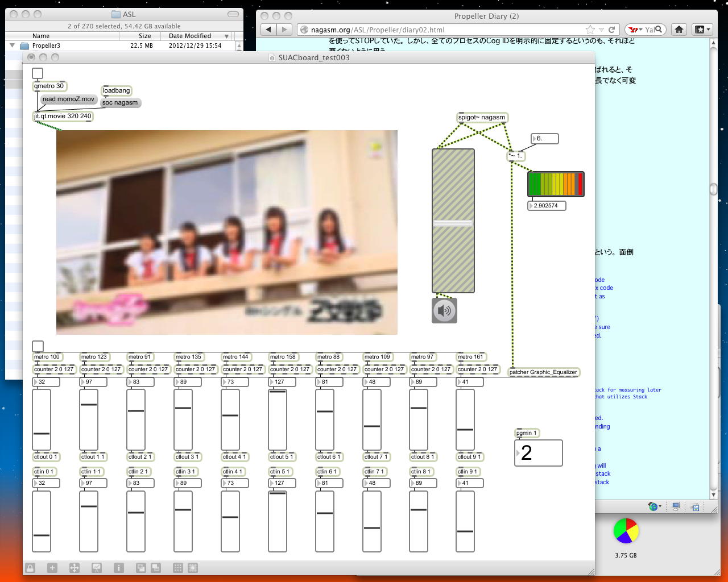Screen dimensions: 728x582
Task: Toggle the checkbox above metro 100
Action: coord(38,346)
